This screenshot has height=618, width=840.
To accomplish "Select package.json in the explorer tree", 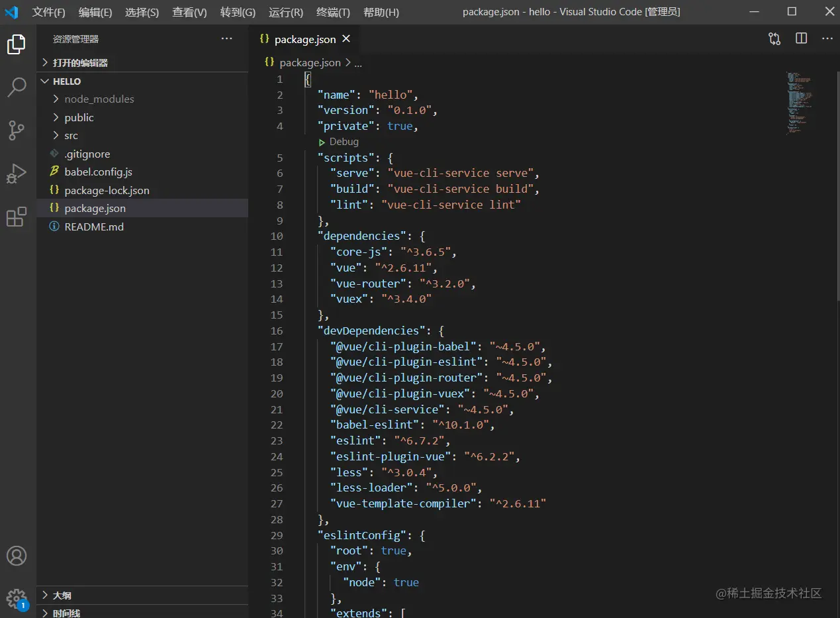I will tap(142, 208).
